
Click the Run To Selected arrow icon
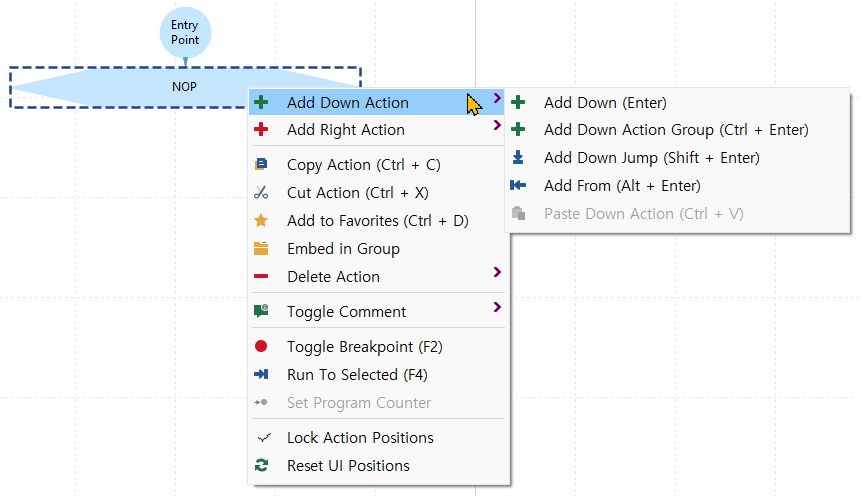[261, 374]
